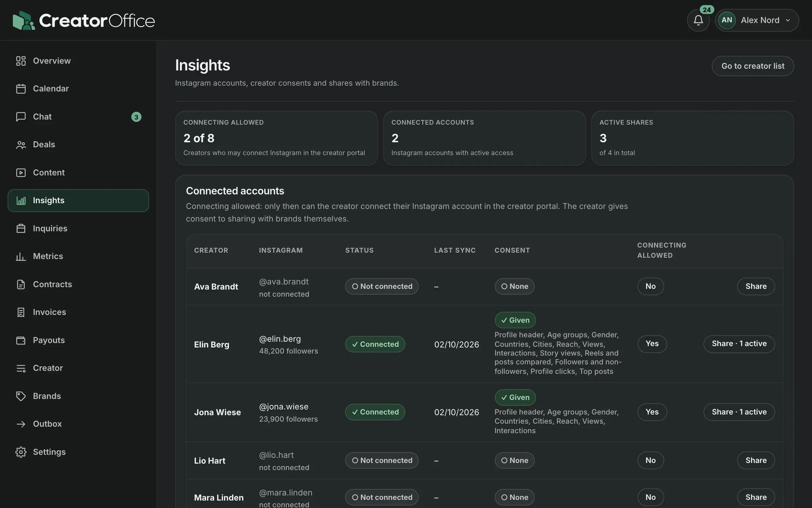Viewport: 812px width, 508px height.
Task: Navigate to Deals section
Action: coord(78,145)
